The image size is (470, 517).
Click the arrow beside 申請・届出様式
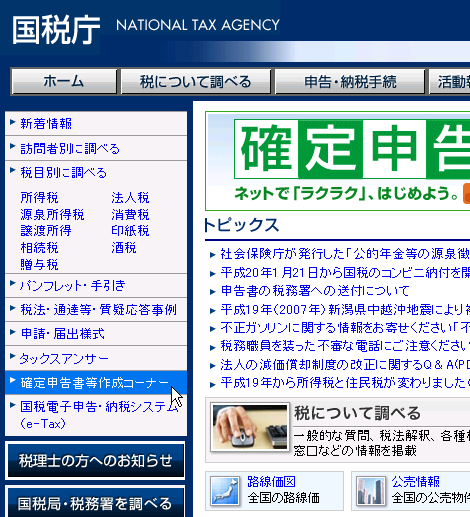(13, 332)
